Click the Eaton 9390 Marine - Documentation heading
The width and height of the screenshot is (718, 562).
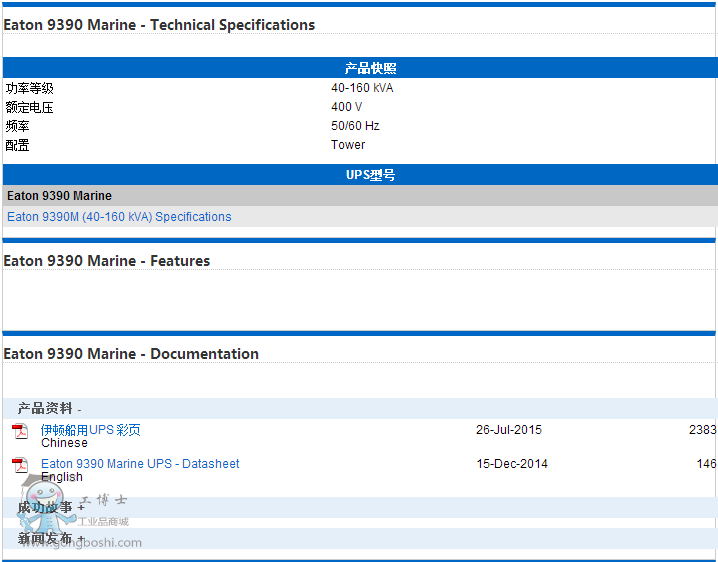tap(131, 354)
